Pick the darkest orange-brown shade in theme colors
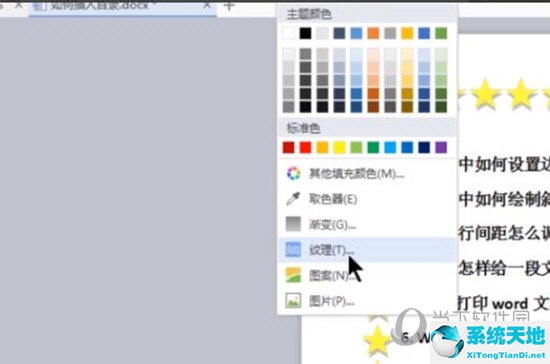 (x=373, y=107)
